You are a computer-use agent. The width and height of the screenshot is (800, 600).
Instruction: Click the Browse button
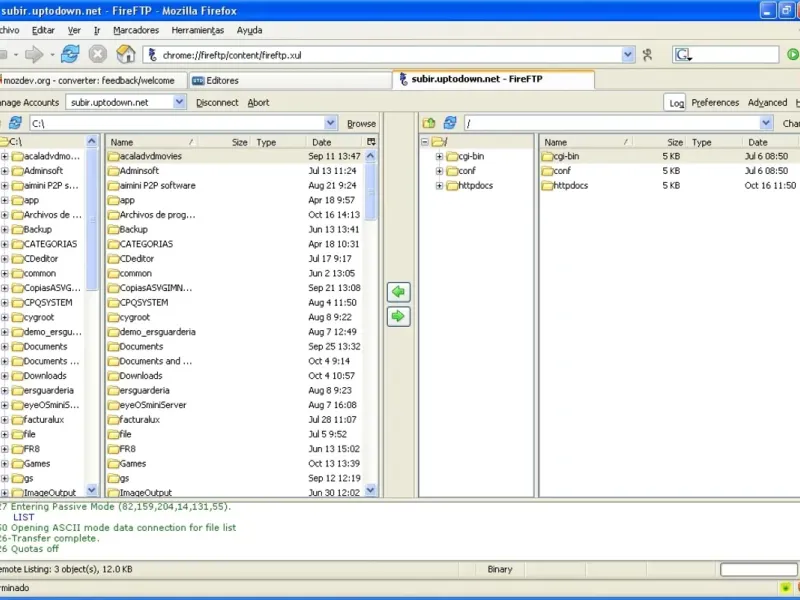coord(361,123)
